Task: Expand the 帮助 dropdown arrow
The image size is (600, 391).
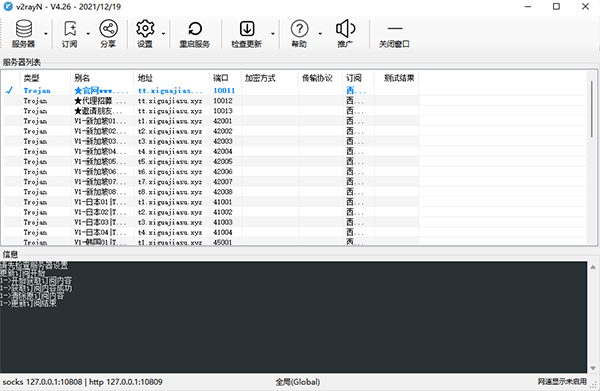Action: 320,34
